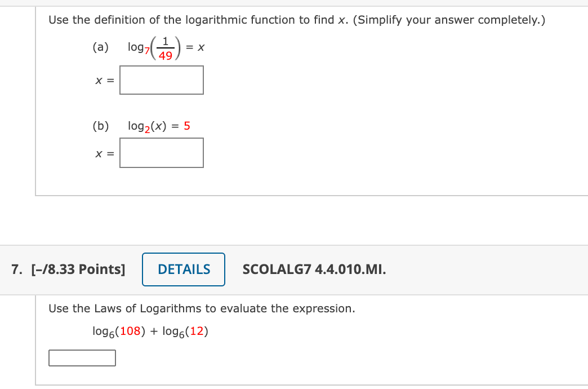Select the x = label beside part (a) box
This screenshot has height=389, width=588.
[x=104, y=79]
